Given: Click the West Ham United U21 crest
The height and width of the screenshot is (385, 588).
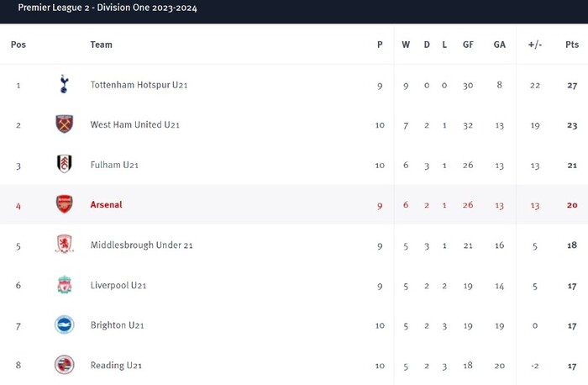Looking at the screenshot, I should point(64,124).
